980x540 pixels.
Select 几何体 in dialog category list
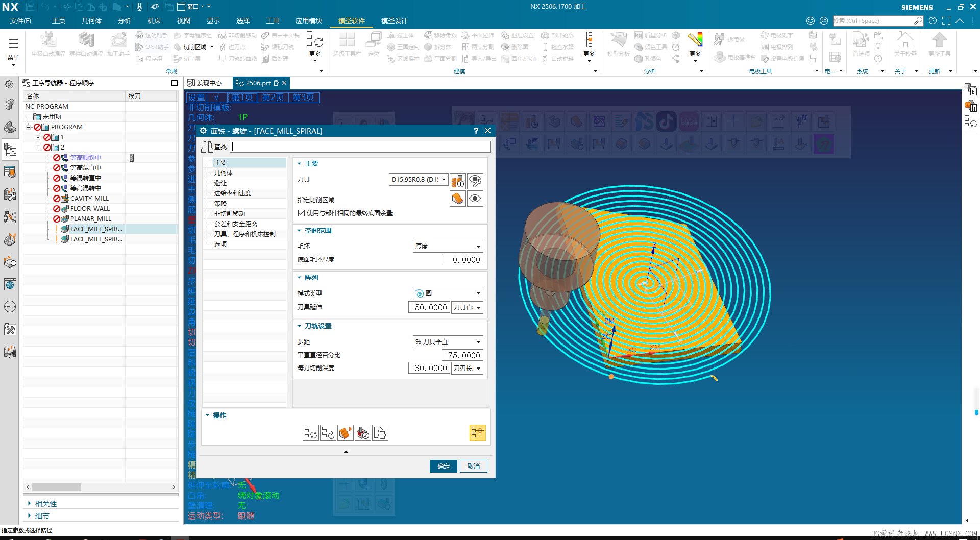(224, 173)
